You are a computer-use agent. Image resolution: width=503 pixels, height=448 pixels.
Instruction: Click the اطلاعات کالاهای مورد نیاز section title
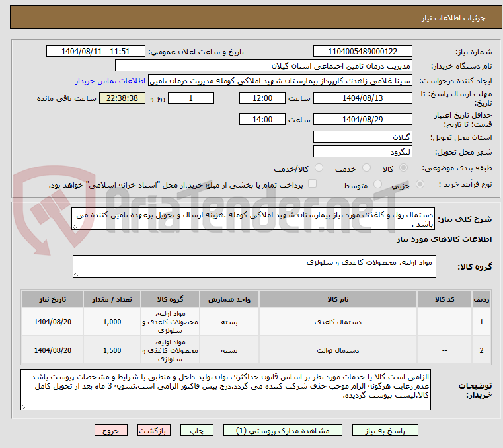click(444, 239)
